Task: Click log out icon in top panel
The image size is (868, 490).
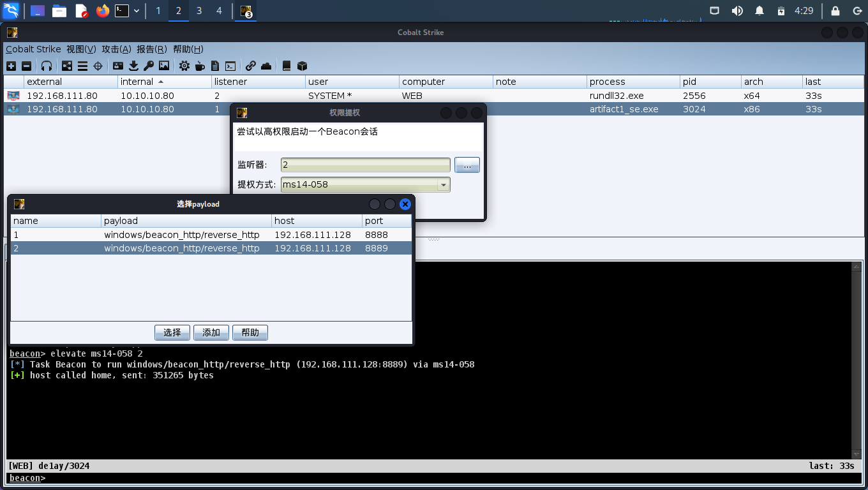Action: pos(857,11)
